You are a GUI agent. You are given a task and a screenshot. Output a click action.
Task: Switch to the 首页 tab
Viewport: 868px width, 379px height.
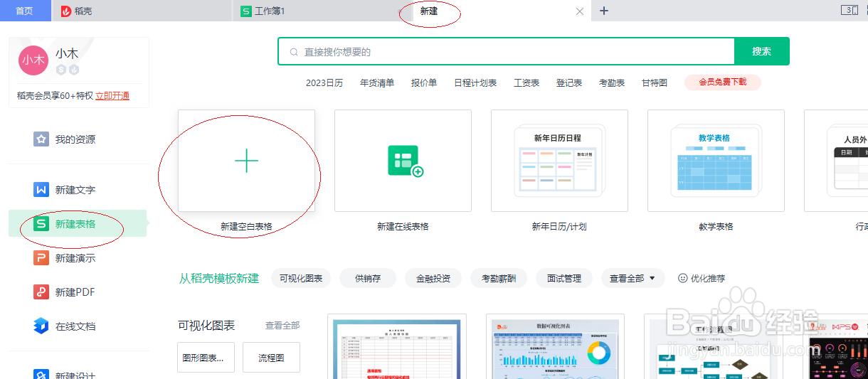point(25,11)
